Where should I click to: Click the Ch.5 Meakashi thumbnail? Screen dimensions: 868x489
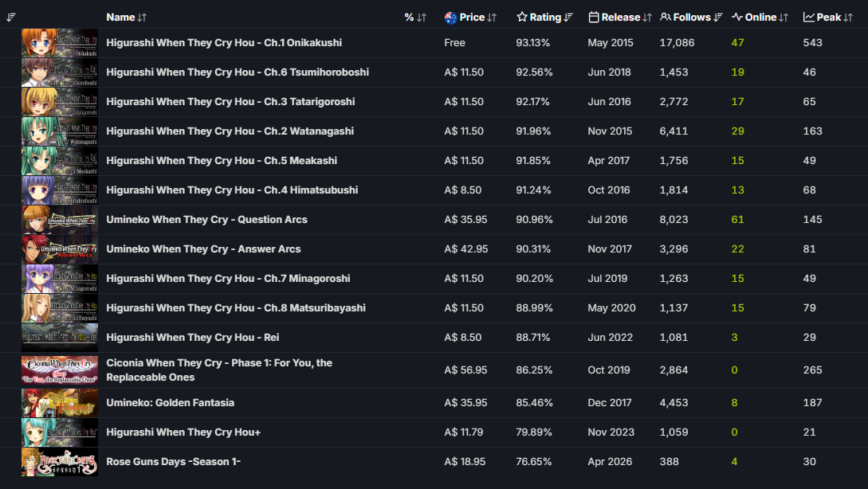pos(60,160)
